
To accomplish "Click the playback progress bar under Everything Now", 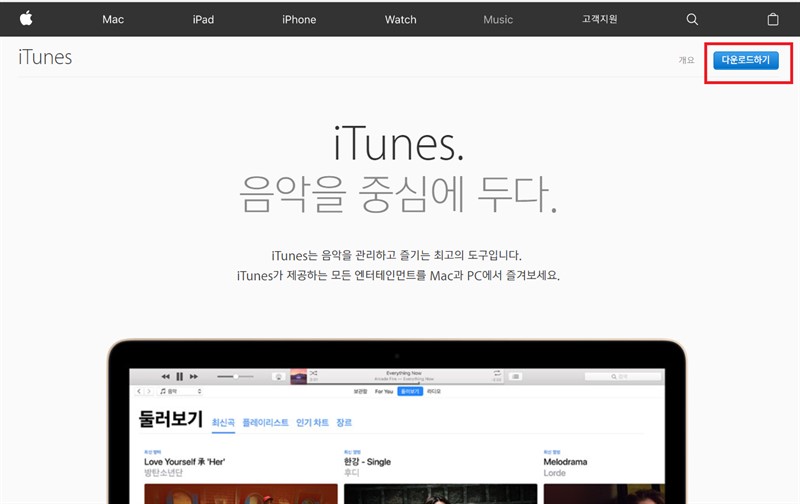I will coord(404,383).
